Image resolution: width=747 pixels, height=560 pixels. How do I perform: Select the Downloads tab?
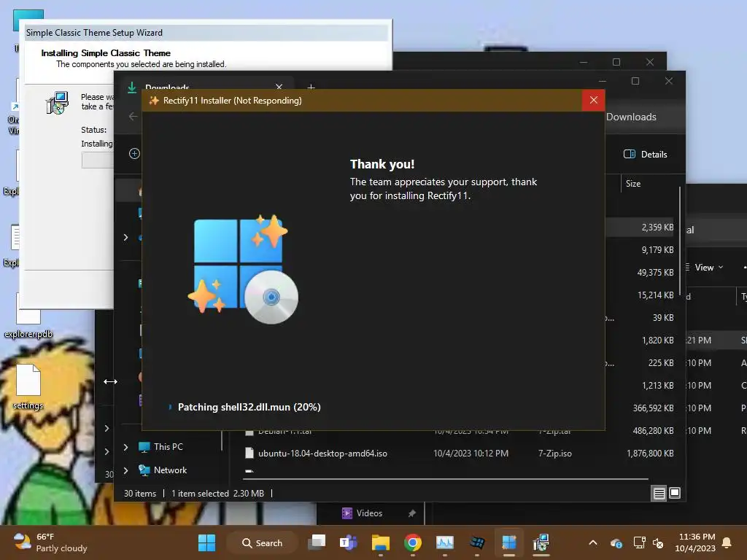(205, 85)
